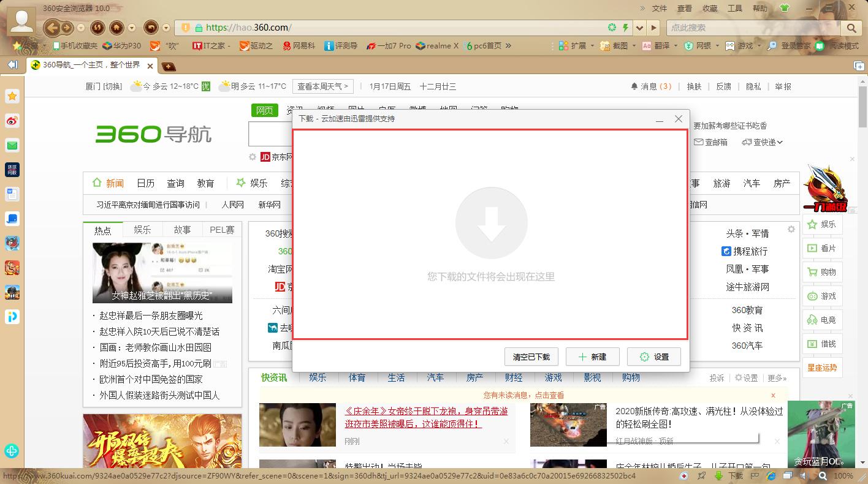
Task: Open the Weibo icon in the left sidebar
Action: 12,121
